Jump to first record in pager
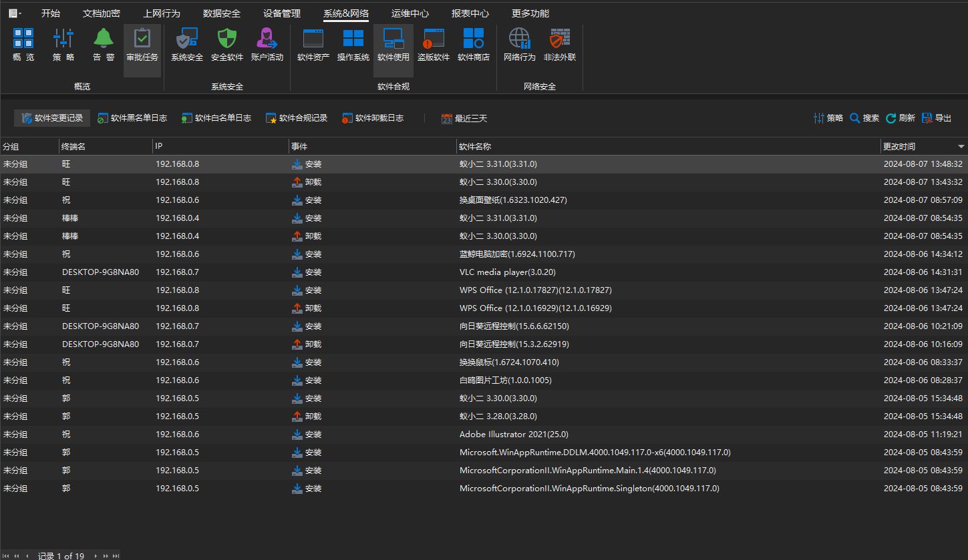This screenshot has width=968, height=560. click(7, 555)
